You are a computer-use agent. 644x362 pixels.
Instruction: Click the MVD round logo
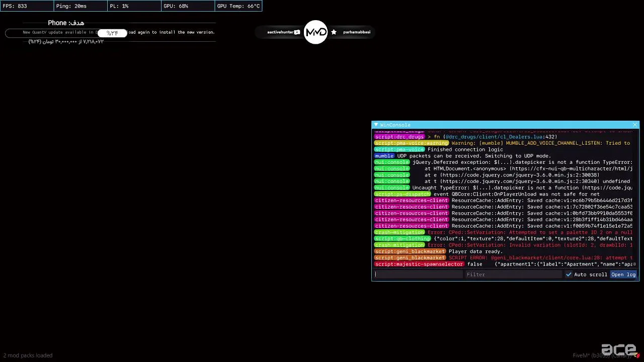click(x=316, y=32)
